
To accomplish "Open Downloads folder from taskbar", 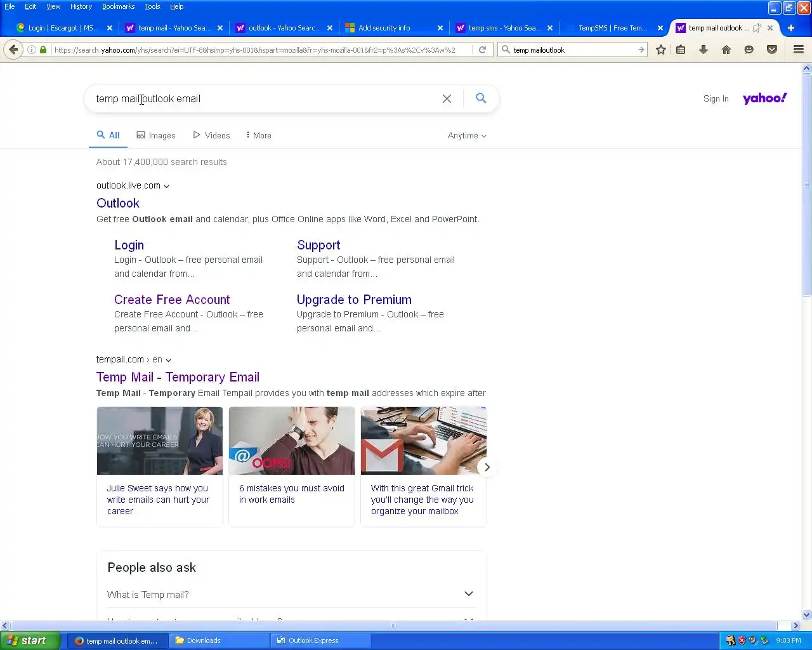I will (x=220, y=640).
